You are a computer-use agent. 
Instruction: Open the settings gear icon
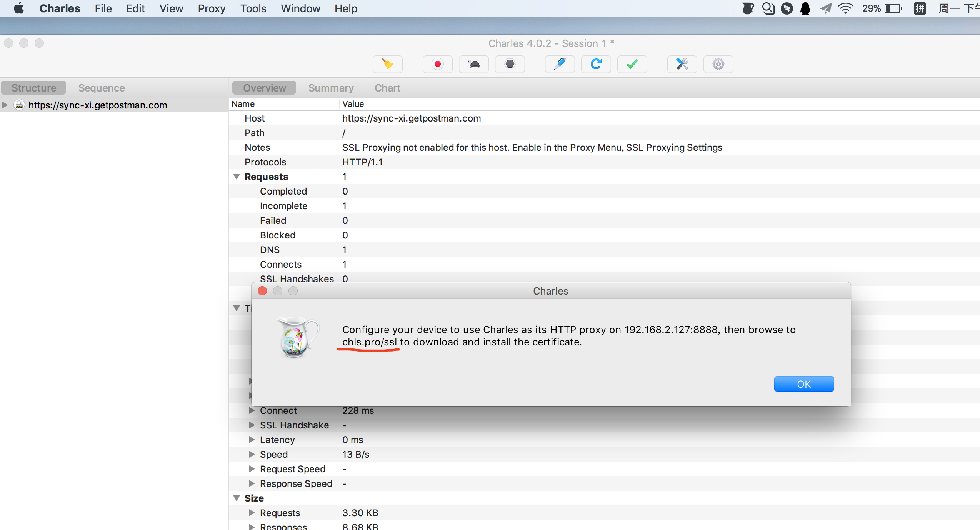(718, 64)
